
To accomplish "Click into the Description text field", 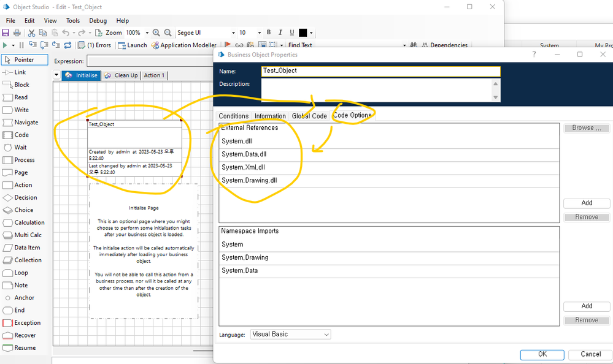I will (377, 89).
